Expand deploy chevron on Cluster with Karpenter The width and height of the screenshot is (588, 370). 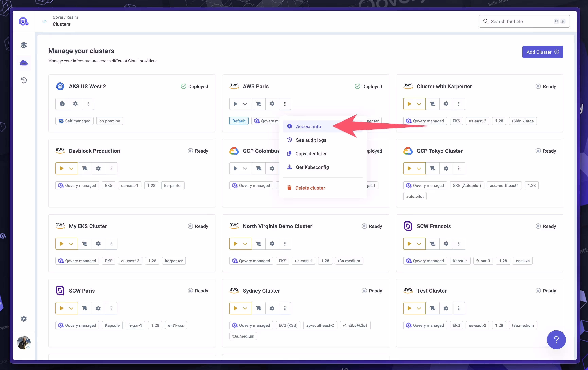[x=419, y=104]
